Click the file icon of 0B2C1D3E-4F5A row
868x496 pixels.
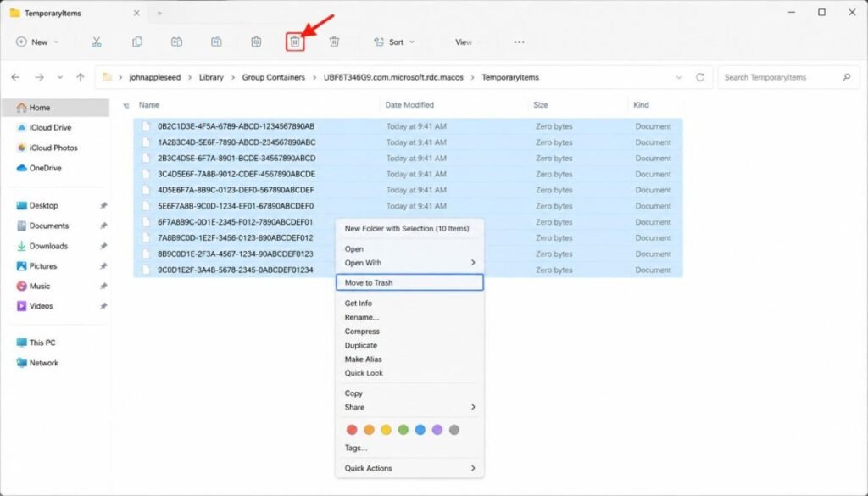146,126
